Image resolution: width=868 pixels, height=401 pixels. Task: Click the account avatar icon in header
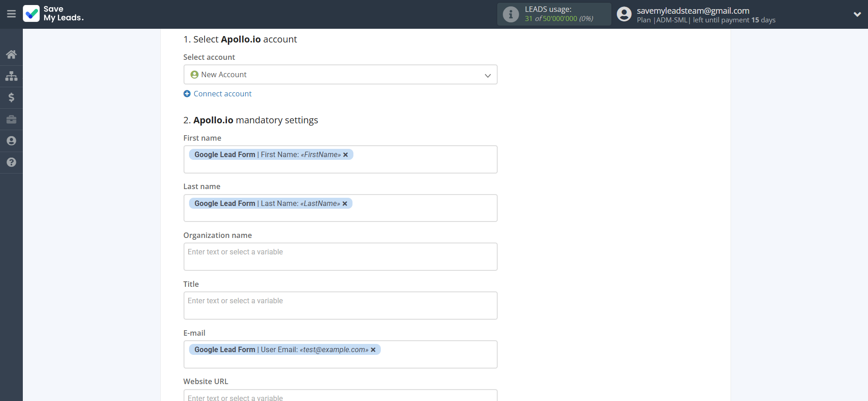click(624, 14)
